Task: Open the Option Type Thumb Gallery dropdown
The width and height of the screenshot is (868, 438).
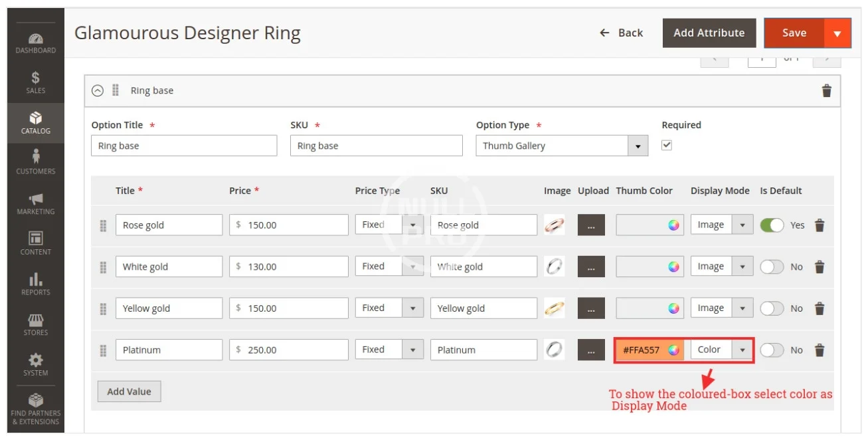Action: [561, 146]
